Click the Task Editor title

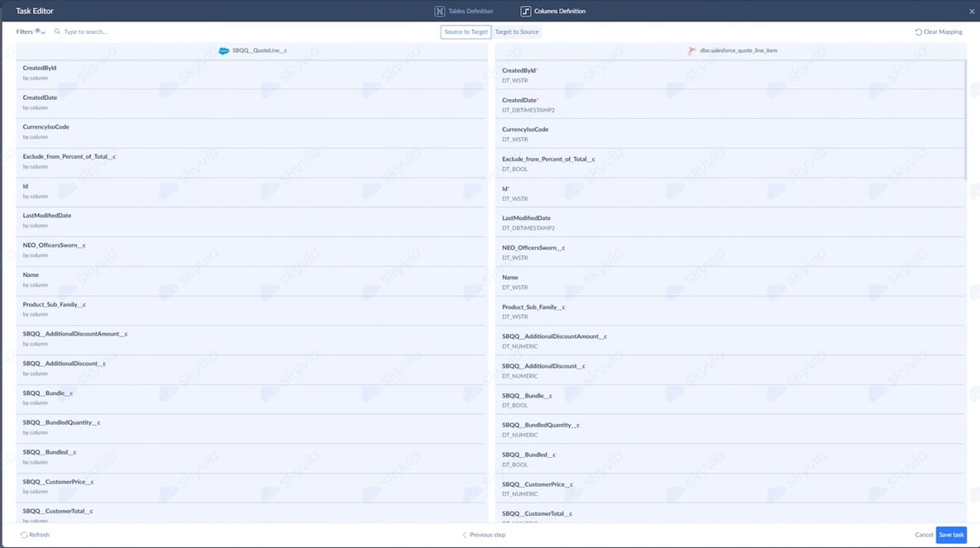click(35, 12)
